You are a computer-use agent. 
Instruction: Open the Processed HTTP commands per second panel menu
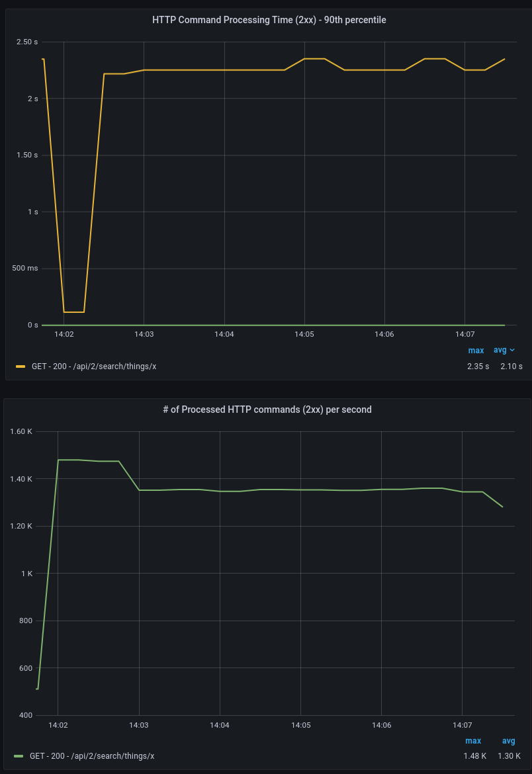click(267, 409)
